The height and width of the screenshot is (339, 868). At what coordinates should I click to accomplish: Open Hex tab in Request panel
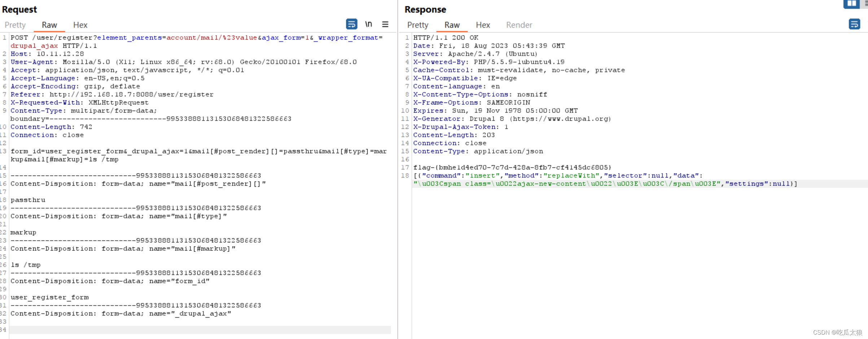click(80, 25)
